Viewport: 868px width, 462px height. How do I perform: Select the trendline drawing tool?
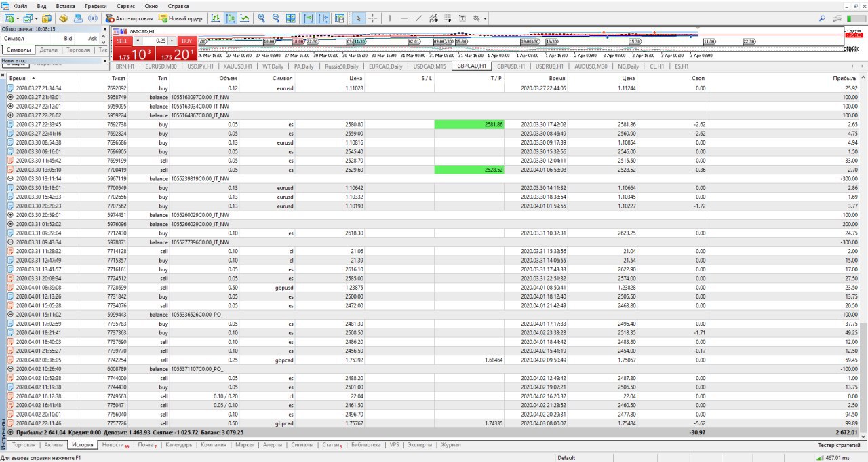click(x=418, y=18)
